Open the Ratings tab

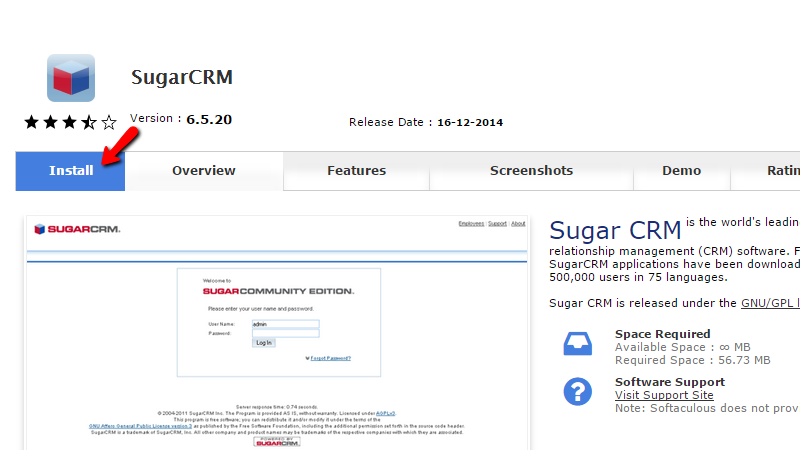coord(766,171)
